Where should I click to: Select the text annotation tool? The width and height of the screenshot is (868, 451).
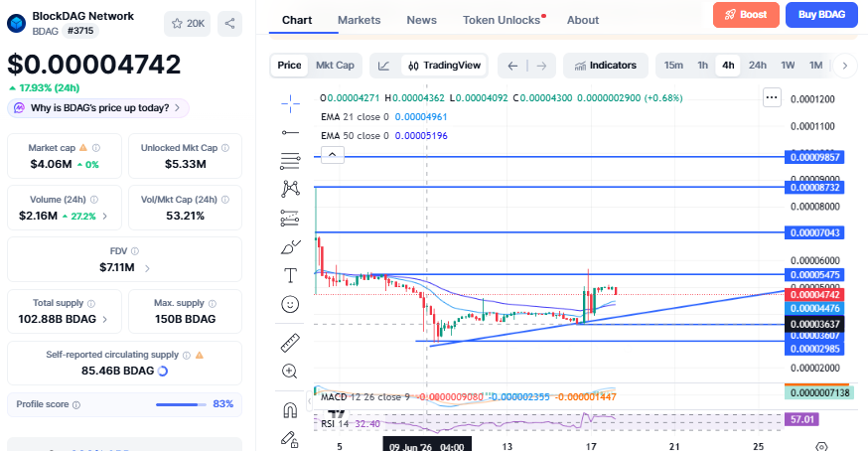[290, 275]
